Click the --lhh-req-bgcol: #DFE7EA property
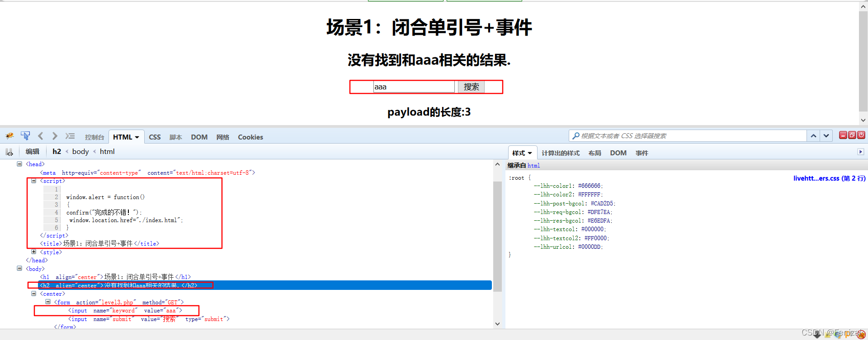The width and height of the screenshot is (868, 340). tap(573, 212)
